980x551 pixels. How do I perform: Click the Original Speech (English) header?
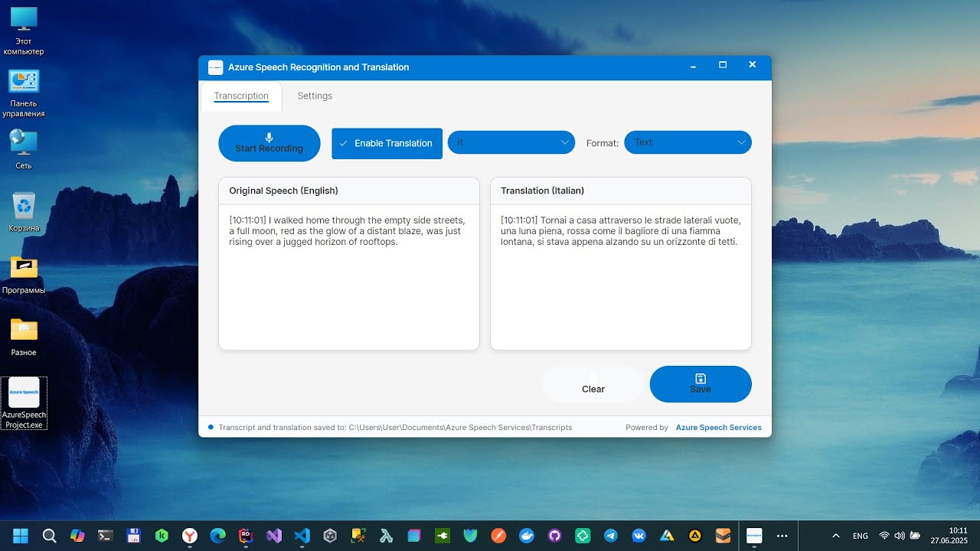coord(283,191)
